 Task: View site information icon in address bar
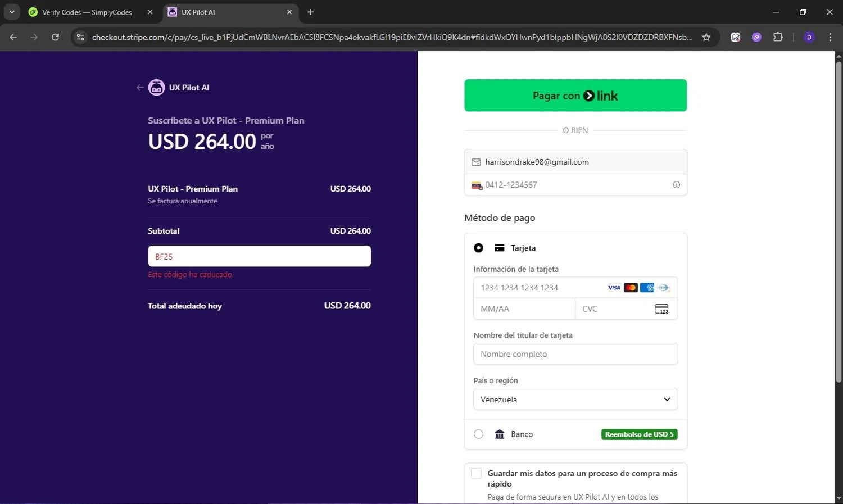click(x=80, y=37)
